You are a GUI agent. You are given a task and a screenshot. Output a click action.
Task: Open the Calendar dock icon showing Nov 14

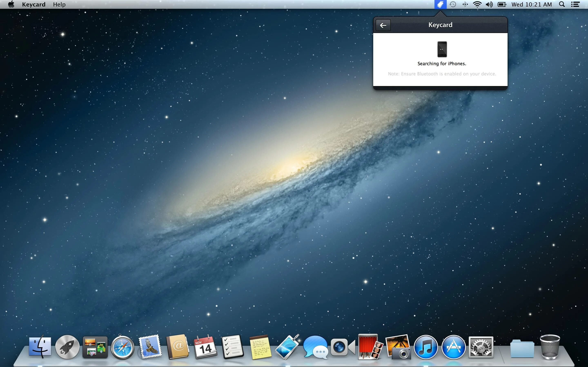tap(205, 347)
